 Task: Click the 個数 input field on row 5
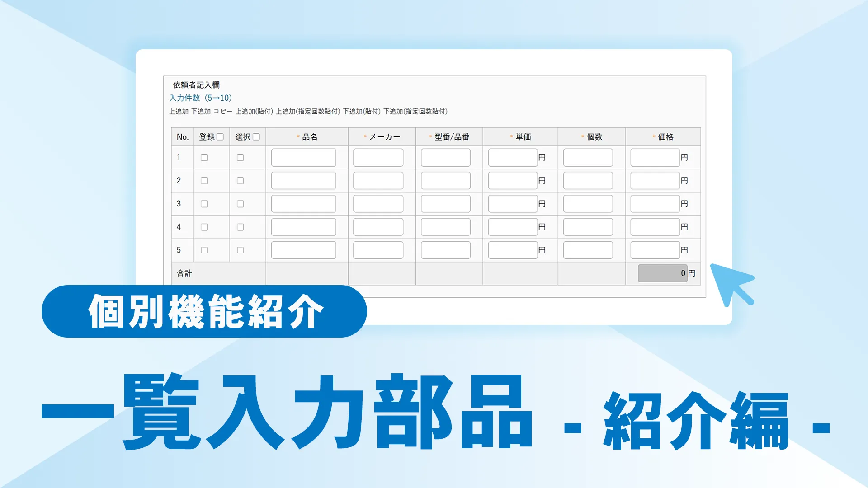tap(588, 250)
